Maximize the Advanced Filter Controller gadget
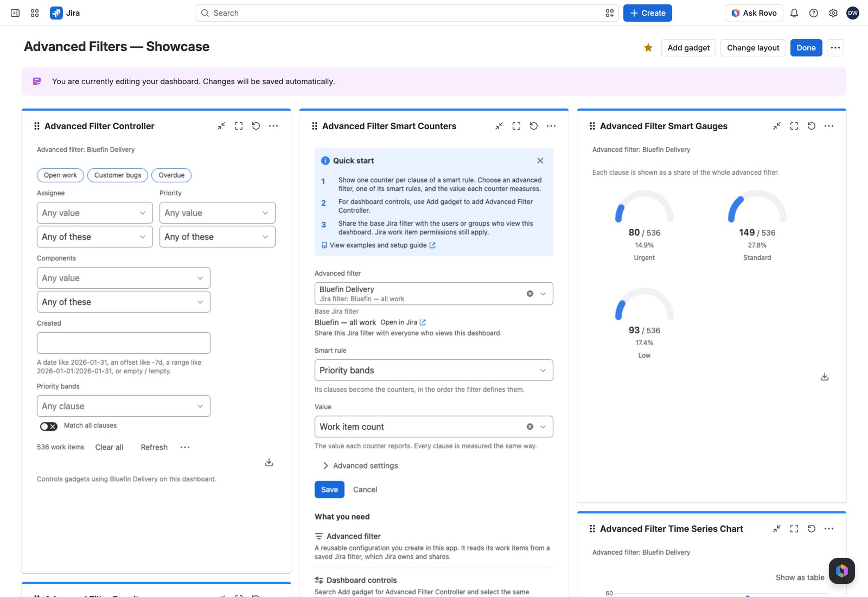 [x=239, y=126]
